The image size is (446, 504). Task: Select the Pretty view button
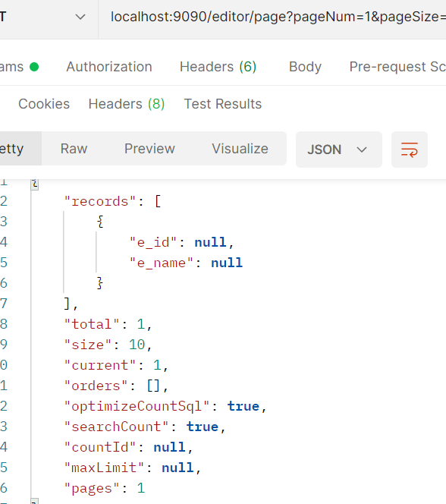(x=20, y=149)
